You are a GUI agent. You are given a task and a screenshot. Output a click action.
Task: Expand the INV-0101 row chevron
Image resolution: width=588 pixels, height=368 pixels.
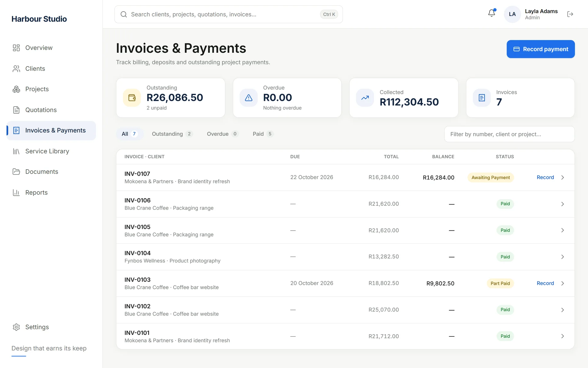(563, 336)
